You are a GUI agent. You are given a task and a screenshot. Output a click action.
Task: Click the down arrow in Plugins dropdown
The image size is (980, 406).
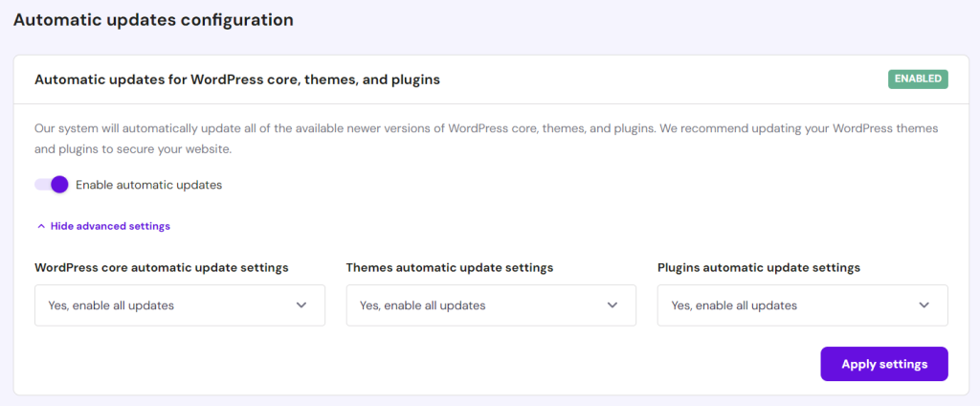[x=924, y=305]
